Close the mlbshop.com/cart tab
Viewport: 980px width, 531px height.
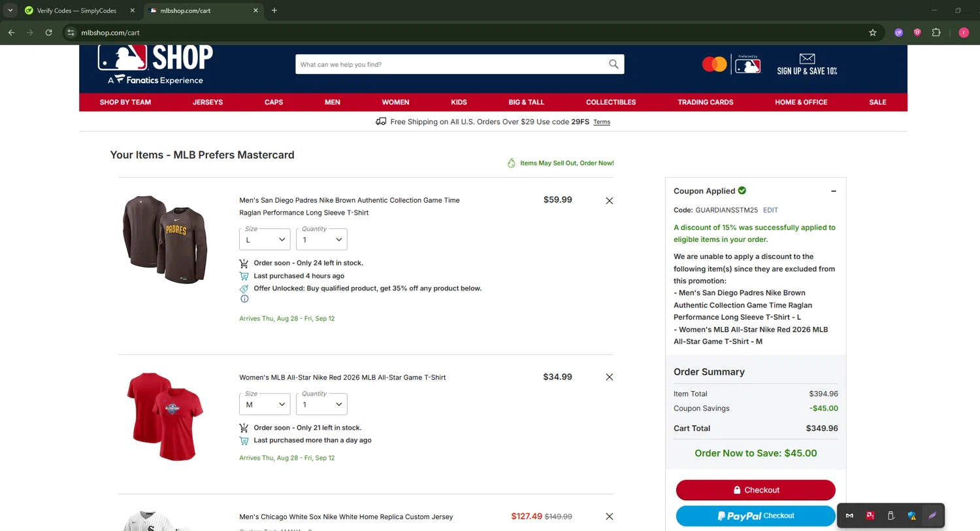(255, 10)
